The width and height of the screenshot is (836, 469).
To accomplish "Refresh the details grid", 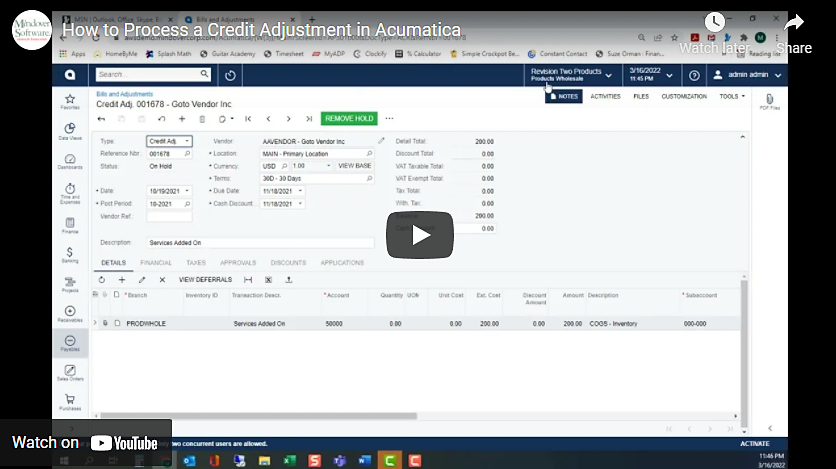I will pos(101,280).
